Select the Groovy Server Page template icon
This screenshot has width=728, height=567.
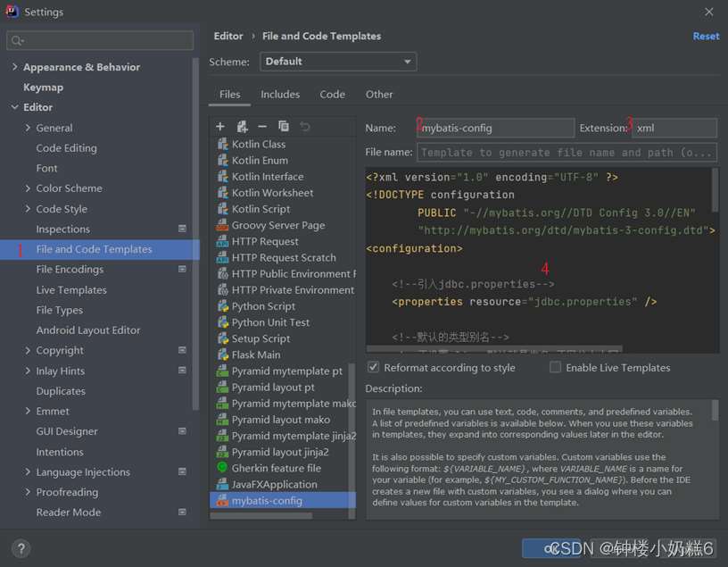223,225
